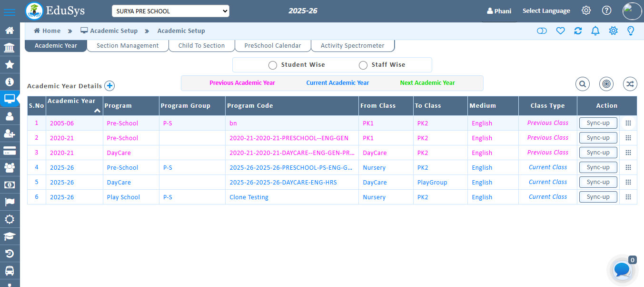
Task: Open the chat bubble widget
Action: [622, 270]
